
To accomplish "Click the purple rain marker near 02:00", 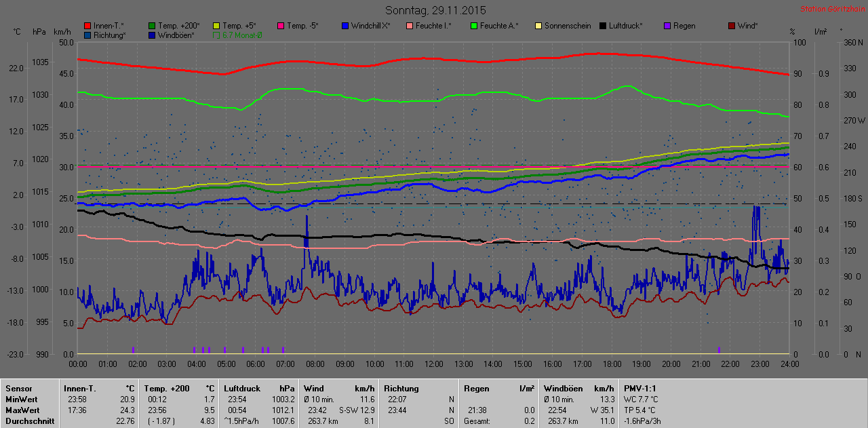I will pyautogui.click(x=133, y=350).
